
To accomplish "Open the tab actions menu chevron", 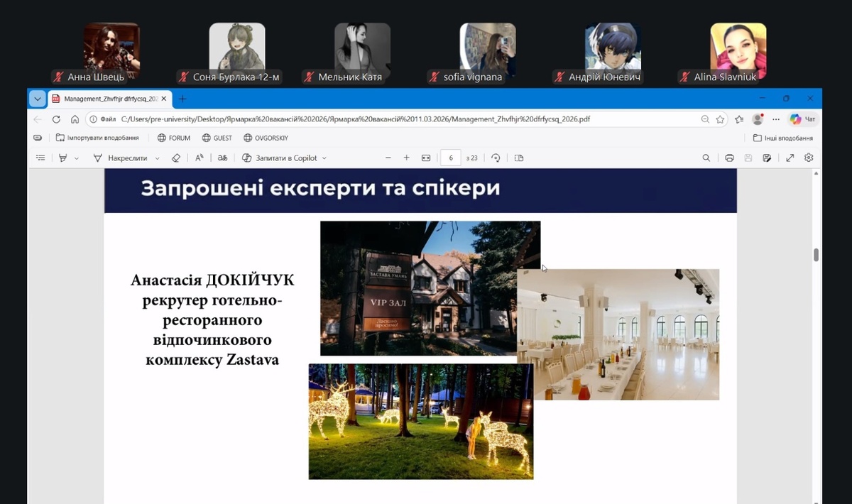I will pos(37,99).
